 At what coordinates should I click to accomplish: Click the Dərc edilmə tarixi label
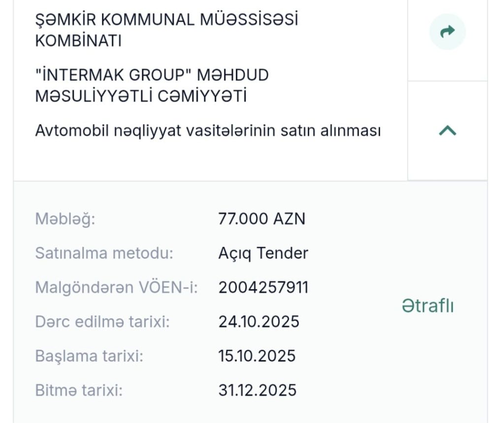point(102,322)
